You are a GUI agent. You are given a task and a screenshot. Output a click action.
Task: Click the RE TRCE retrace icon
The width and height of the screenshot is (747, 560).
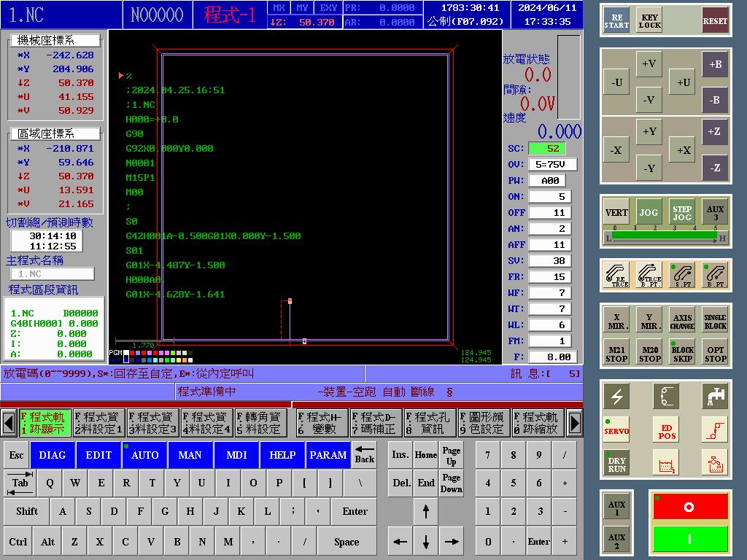coord(616,275)
